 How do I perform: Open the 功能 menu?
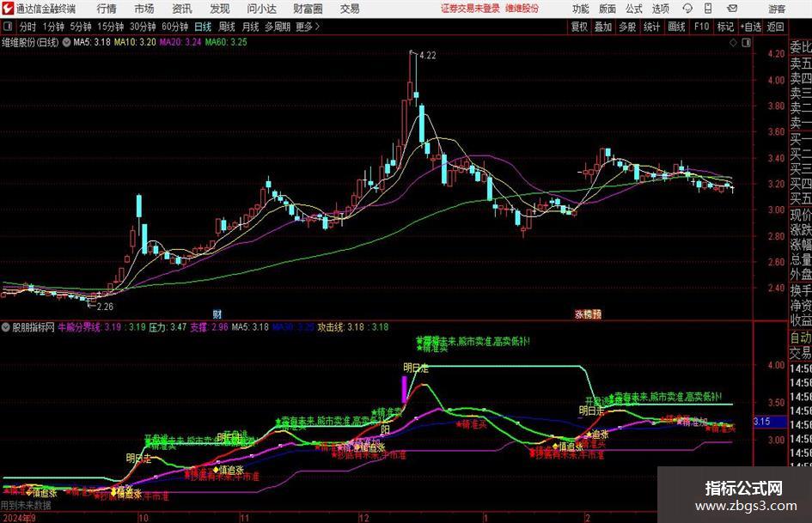coord(581,9)
